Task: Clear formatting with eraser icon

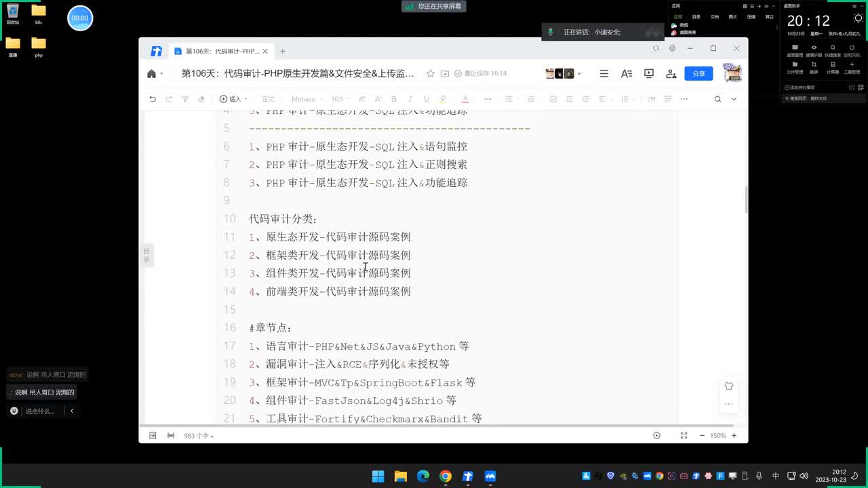Action: pos(201,99)
